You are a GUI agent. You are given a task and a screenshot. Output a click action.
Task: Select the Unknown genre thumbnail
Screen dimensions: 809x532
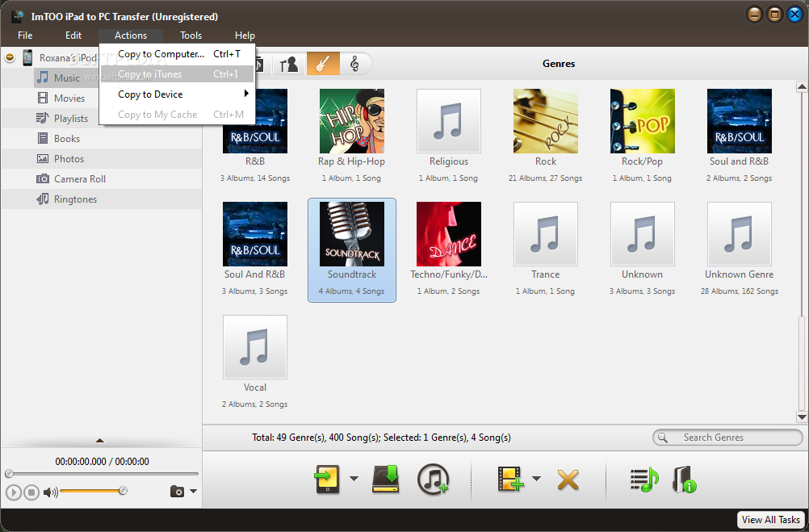point(643,234)
